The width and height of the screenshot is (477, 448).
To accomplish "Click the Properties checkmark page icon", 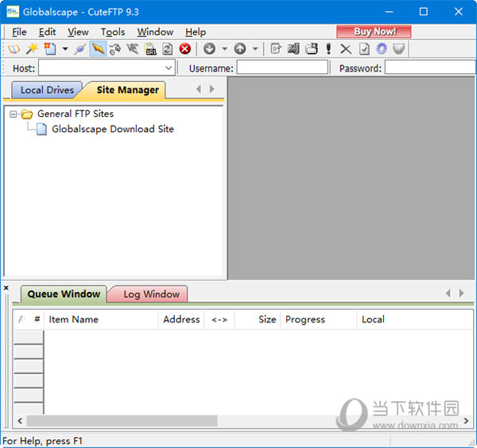I will tap(364, 49).
